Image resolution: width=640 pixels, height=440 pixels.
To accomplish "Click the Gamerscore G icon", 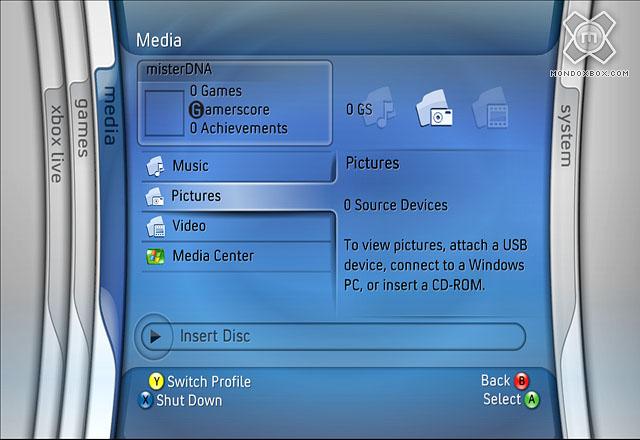I will (196, 110).
